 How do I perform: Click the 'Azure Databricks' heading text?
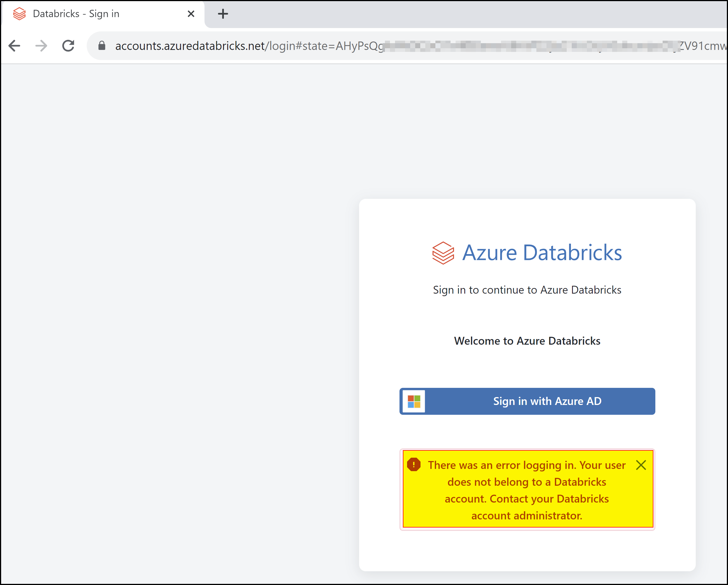pos(542,252)
